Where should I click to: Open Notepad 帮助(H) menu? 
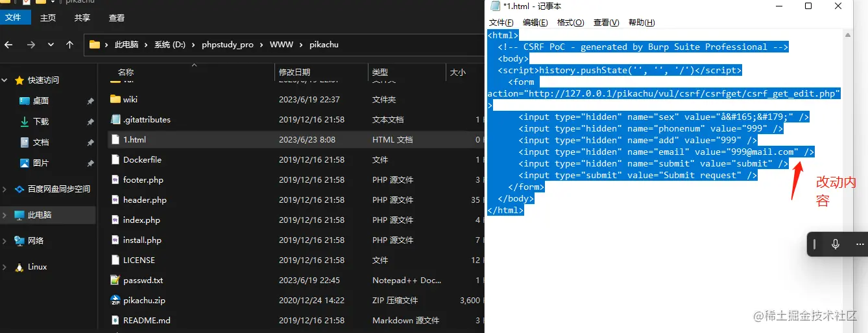(x=642, y=23)
